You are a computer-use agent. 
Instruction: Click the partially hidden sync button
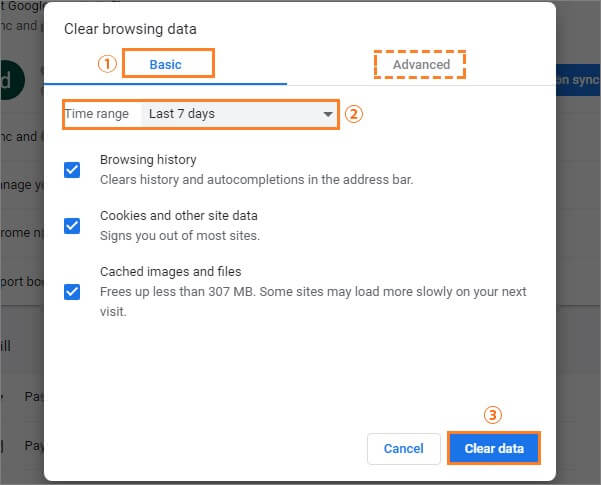(x=578, y=80)
